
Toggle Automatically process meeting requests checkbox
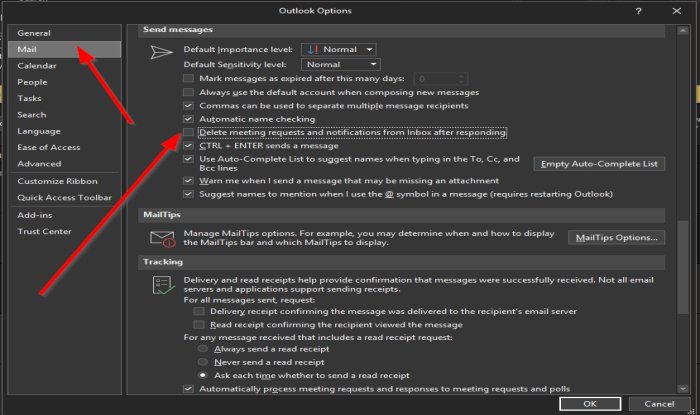pos(188,389)
